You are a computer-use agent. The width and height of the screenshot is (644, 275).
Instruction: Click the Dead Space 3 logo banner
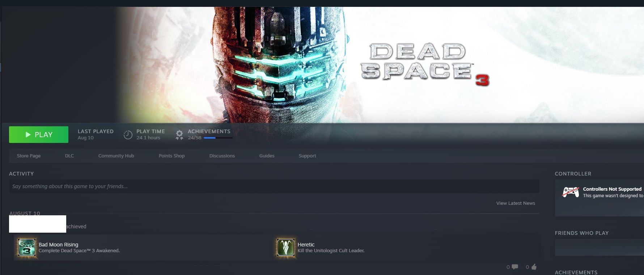coord(425,64)
